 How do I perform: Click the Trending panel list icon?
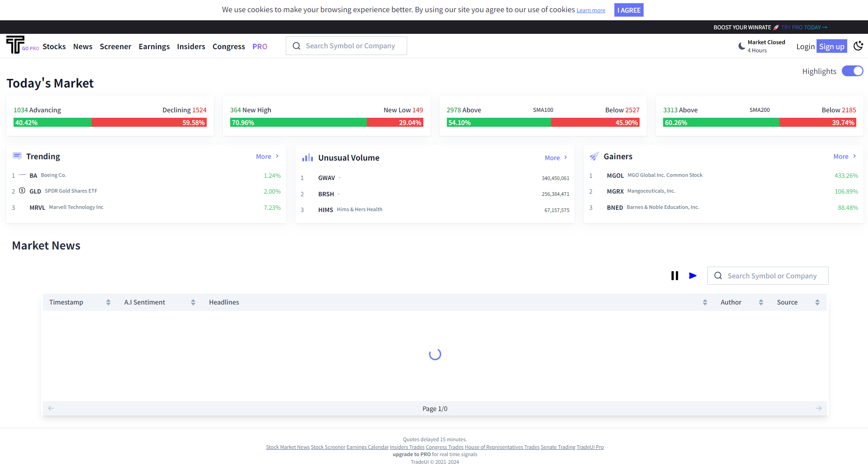17,156
